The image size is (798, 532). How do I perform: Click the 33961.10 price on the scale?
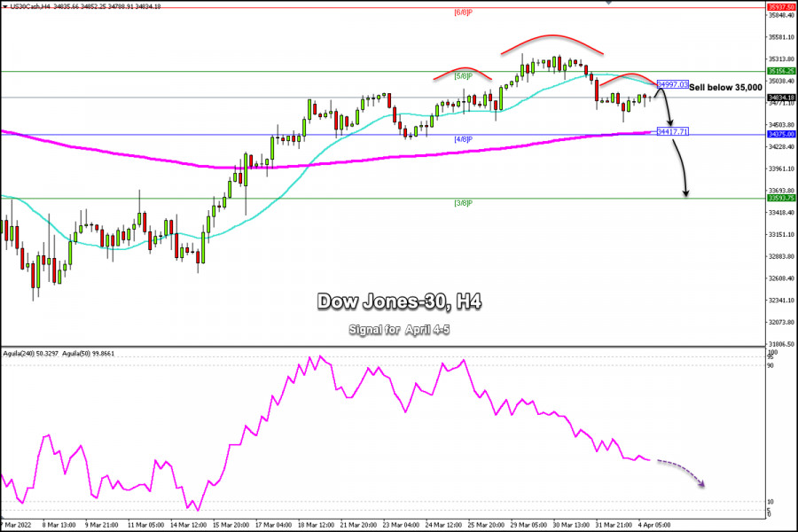click(782, 168)
